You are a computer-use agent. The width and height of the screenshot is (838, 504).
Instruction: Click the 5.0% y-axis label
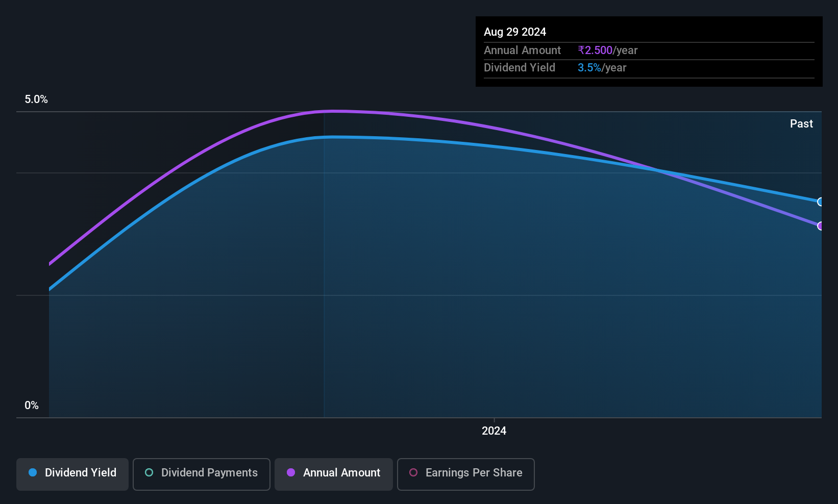tap(36, 99)
